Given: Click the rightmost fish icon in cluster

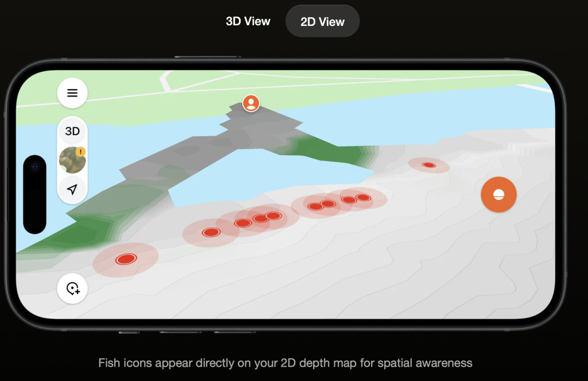Looking at the screenshot, I should 363,197.
